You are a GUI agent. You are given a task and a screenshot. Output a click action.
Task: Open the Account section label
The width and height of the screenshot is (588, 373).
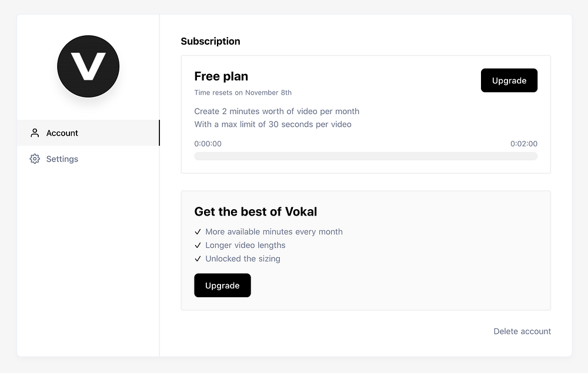pos(62,133)
